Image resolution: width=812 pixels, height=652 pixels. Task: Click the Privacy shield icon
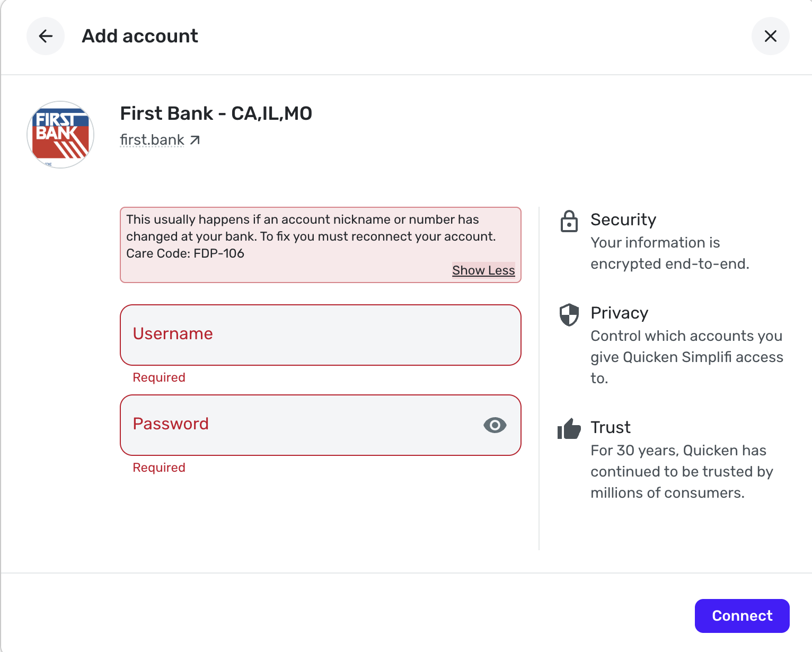[569, 315]
